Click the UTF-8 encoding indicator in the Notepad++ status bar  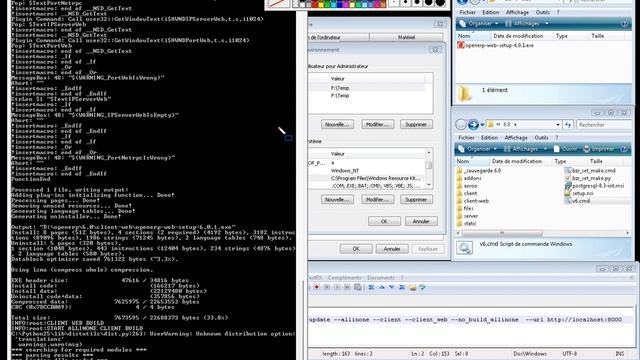click(569, 353)
